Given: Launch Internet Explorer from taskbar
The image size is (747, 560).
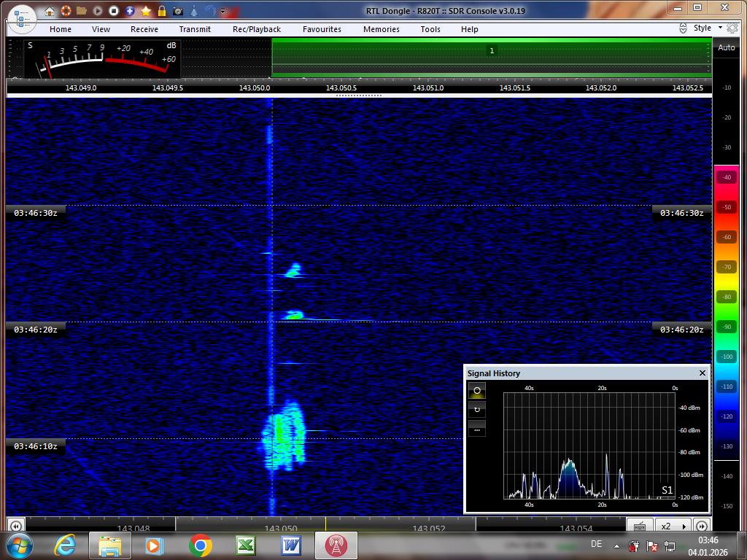Looking at the screenshot, I should click(65, 545).
